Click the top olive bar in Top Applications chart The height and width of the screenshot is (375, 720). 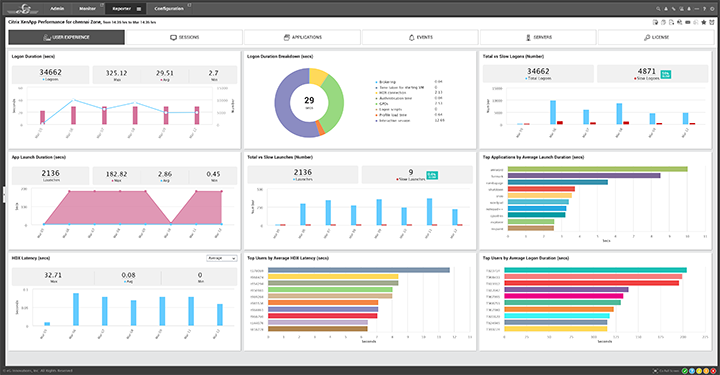597,169
